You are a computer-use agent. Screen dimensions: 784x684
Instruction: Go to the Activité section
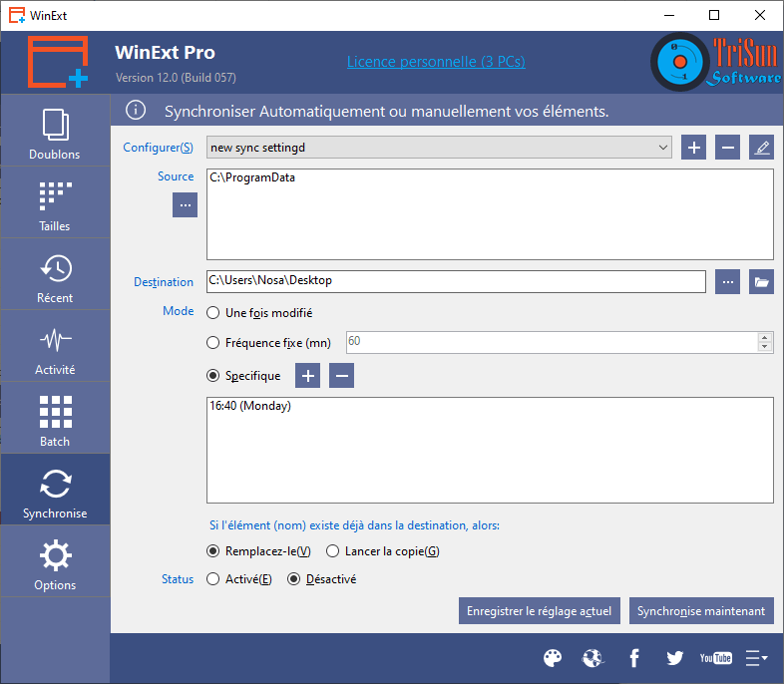pyautogui.click(x=55, y=346)
